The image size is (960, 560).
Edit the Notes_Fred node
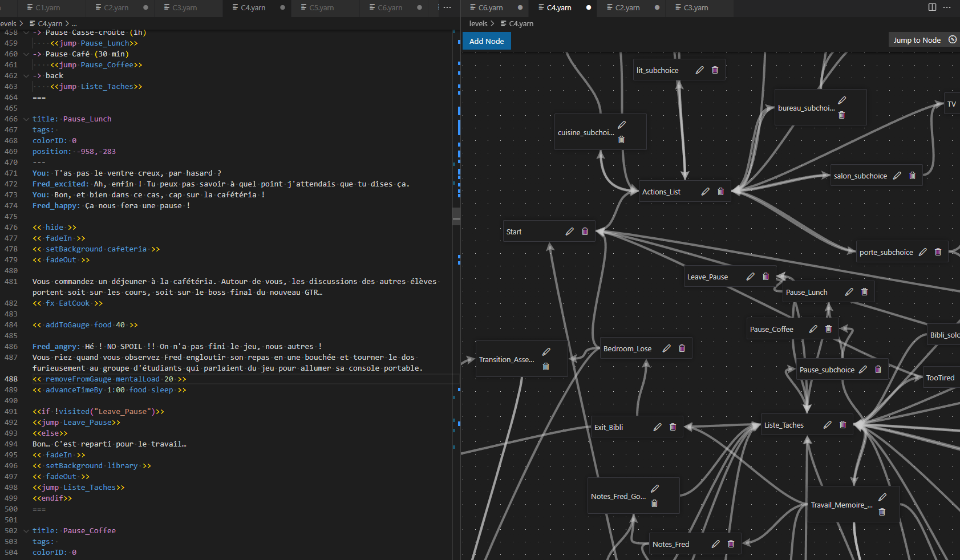715,544
